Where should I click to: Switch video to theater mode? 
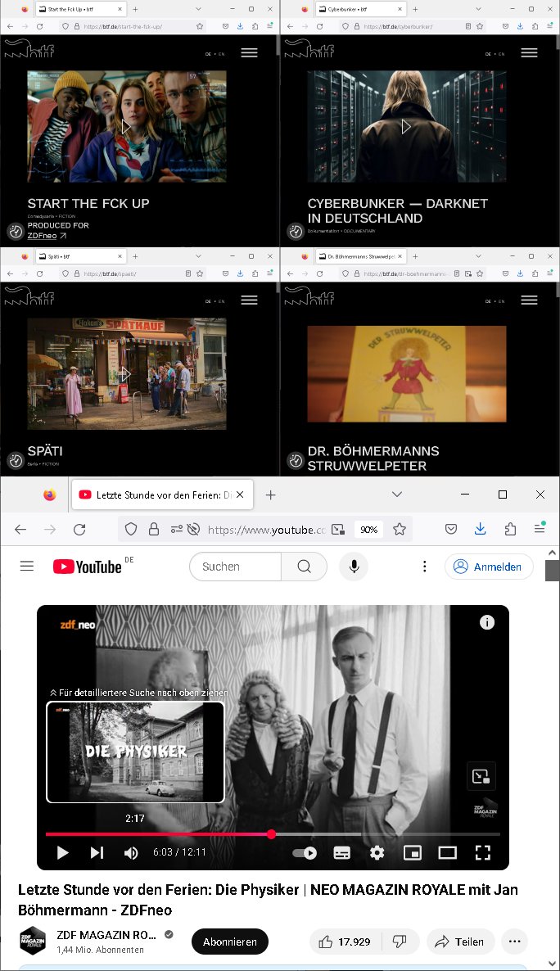[447, 852]
